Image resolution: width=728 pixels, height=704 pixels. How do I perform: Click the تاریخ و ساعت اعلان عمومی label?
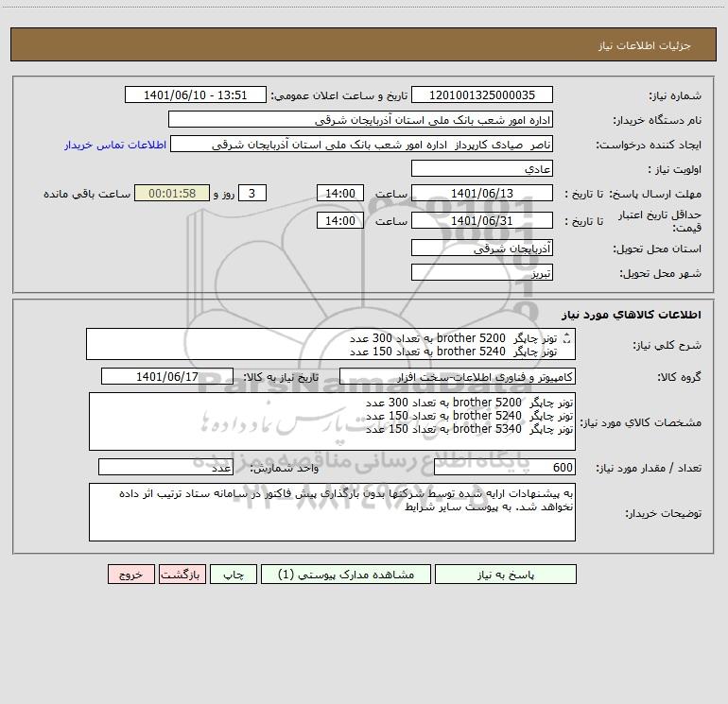click(x=339, y=95)
